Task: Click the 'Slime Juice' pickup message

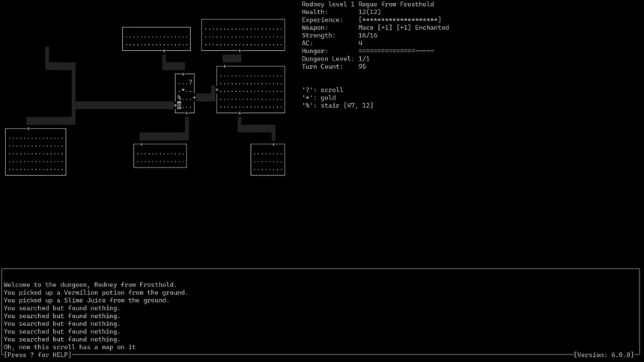Action: (86, 300)
